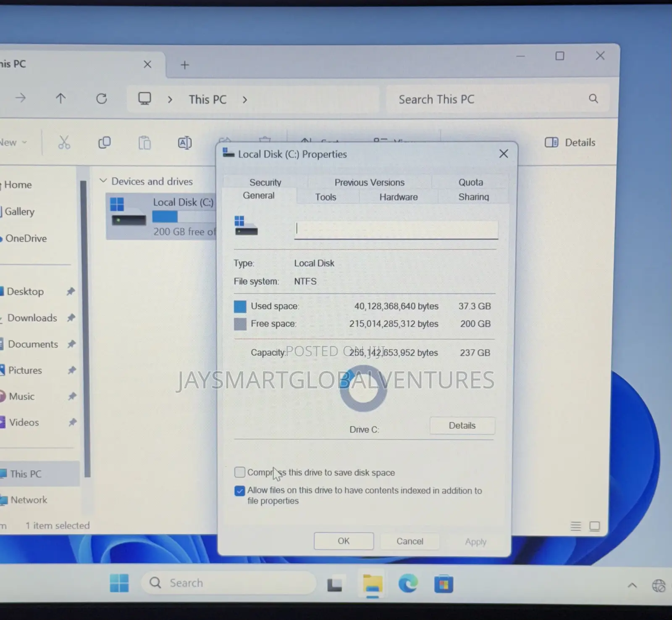Expand the chevron after This PC in address bar
Image resolution: width=672 pixels, height=620 pixels.
245,100
